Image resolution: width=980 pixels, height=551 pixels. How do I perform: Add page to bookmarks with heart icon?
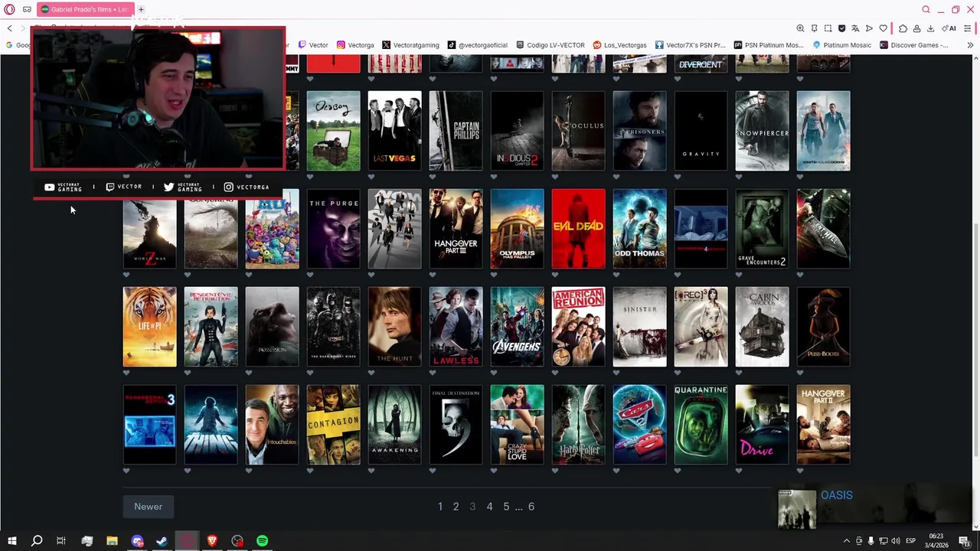coord(883,28)
